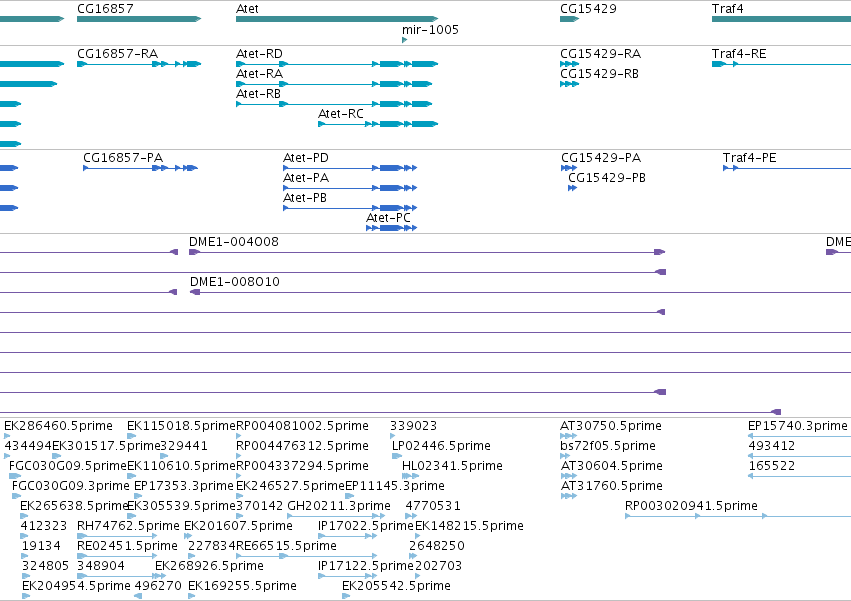Click the EK148215.5prime EST label
Viewport: 851px width, 601px height.
coord(469,526)
